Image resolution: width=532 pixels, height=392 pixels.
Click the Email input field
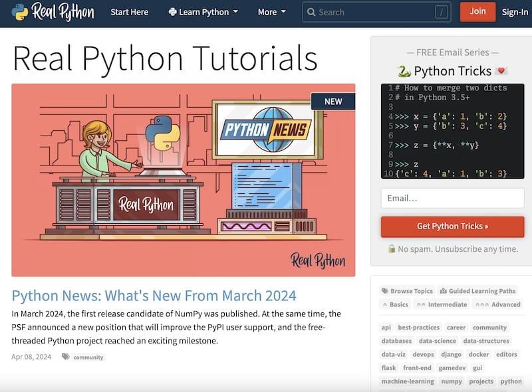pyautogui.click(x=452, y=198)
